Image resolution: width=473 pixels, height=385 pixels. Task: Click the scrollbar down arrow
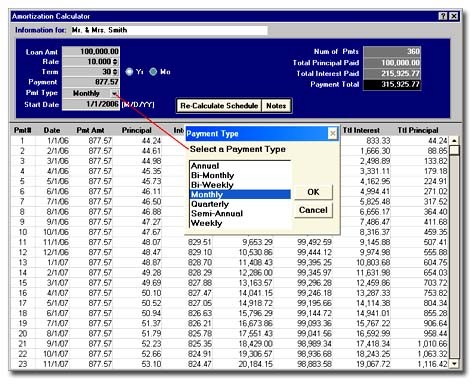[454, 363]
